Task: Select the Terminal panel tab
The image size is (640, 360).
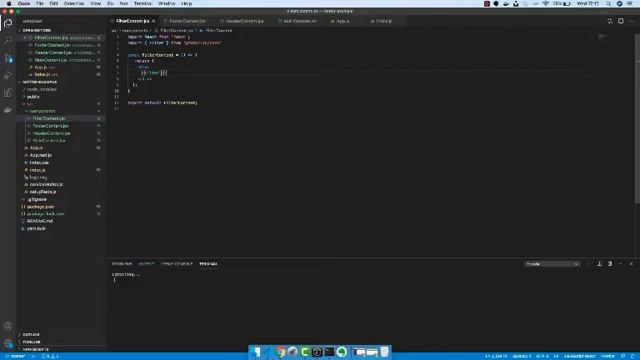Action: pos(208,264)
